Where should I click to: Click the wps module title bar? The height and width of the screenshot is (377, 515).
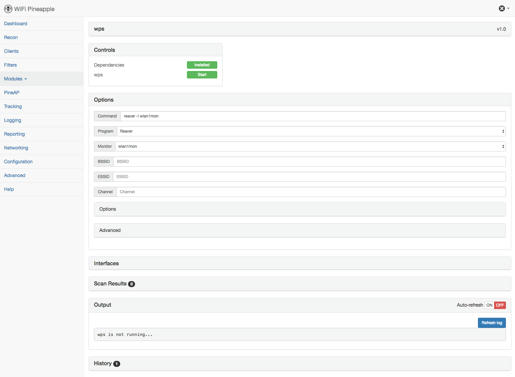click(x=300, y=29)
